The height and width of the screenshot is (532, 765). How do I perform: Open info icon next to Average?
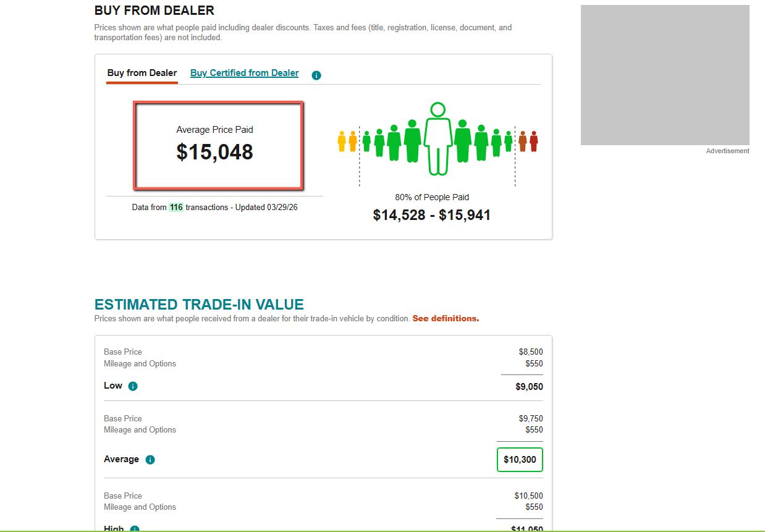pyautogui.click(x=150, y=460)
